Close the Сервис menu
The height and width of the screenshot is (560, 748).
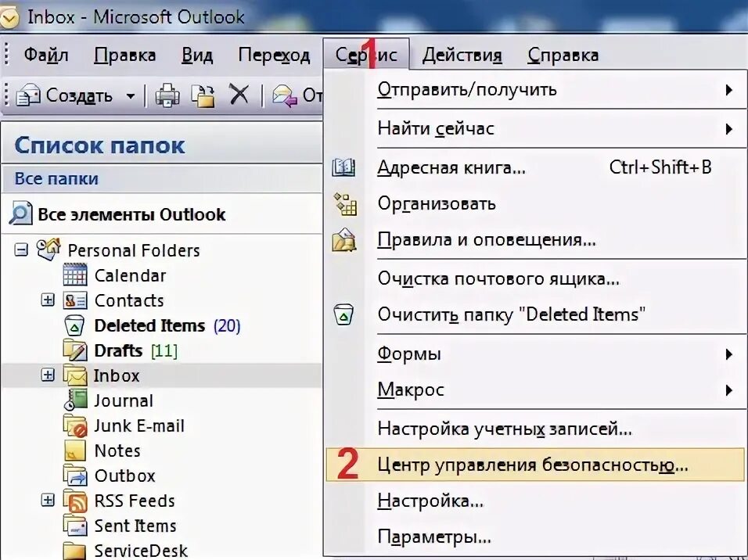click(x=366, y=55)
